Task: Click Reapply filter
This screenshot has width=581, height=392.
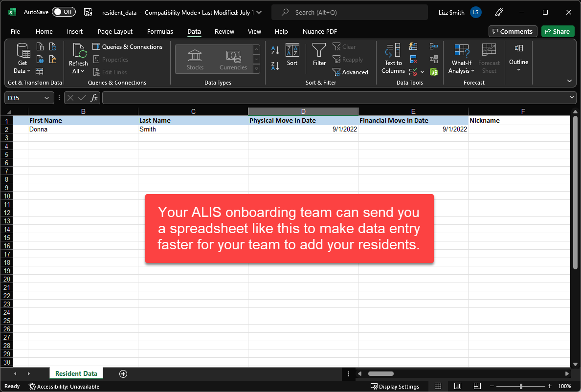Action: click(348, 60)
